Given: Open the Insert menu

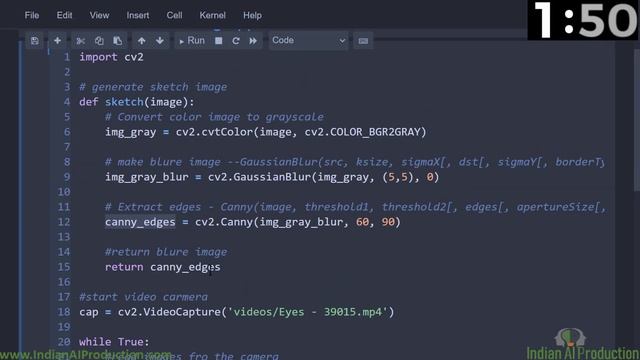Looking at the screenshot, I should (x=138, y=16).
